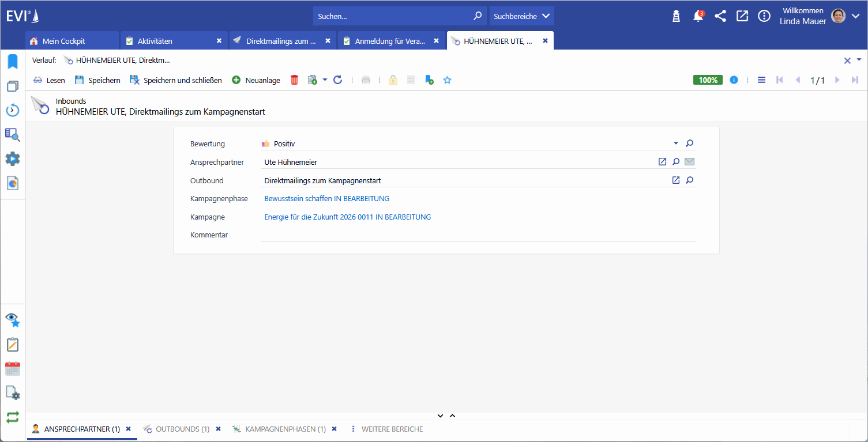Close the Direktmailings zum tab
The width and height of the screenshot is (868, 442).
pos(328,41)
